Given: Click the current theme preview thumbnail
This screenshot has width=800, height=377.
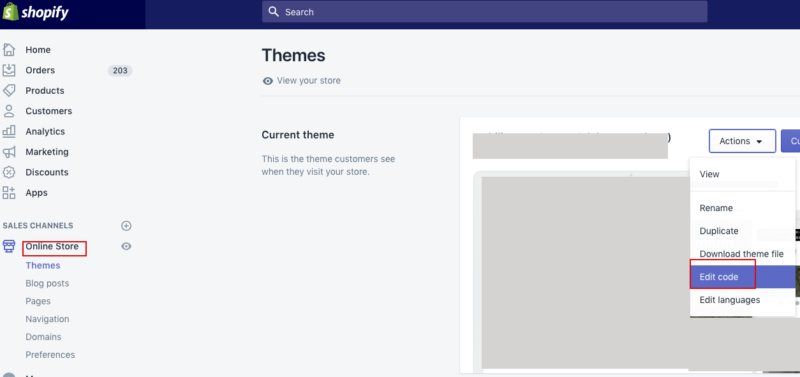Looking at the screenshot, I should [x=585, y=272].
